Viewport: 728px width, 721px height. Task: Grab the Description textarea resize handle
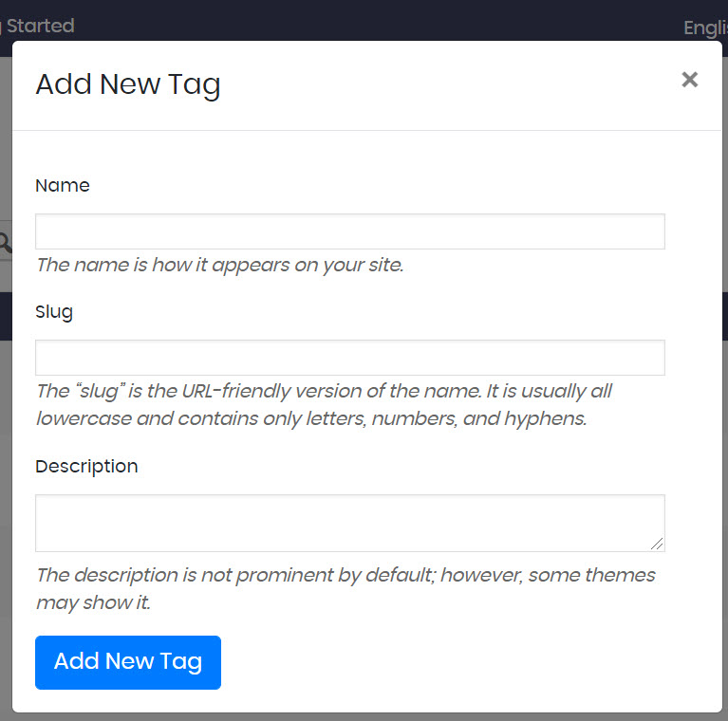658,545
